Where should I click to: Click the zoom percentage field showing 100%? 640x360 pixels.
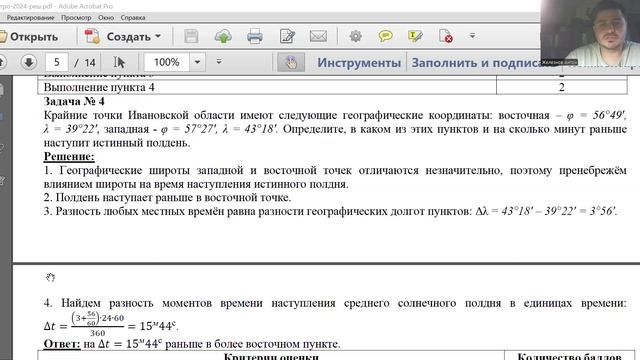[x=167, y=62]
